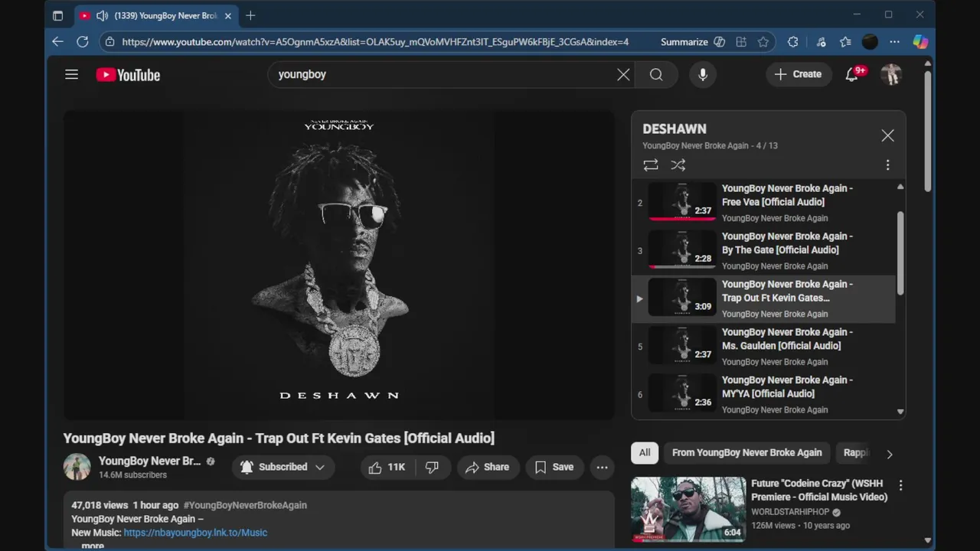This screenshot has width=980, height=551.
Task: Open the YouTube account avatar menu
Action: click(891, 74)
